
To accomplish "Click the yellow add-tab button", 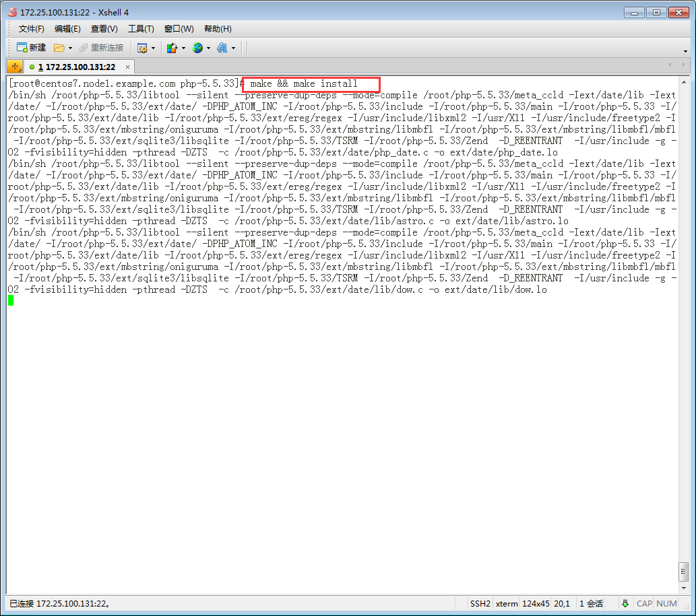I will pyautogui.click(x=15, y=67).
